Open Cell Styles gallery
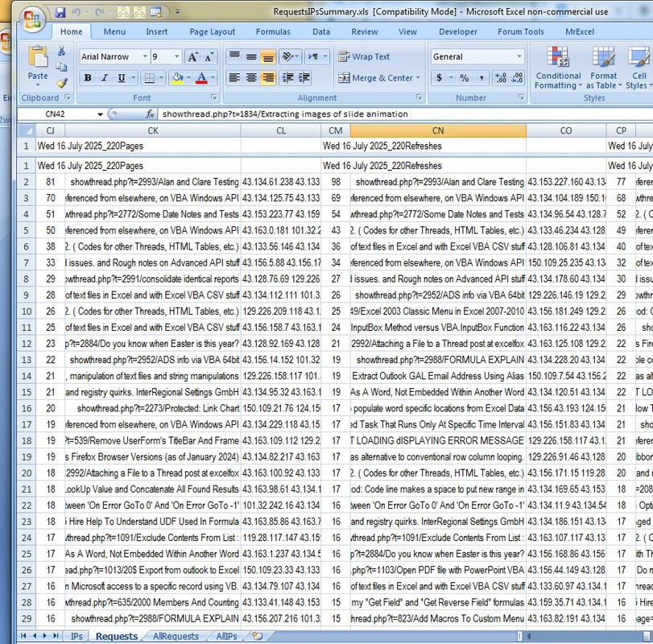The width and height of the screenshot is (653, 644). (639, 68)
